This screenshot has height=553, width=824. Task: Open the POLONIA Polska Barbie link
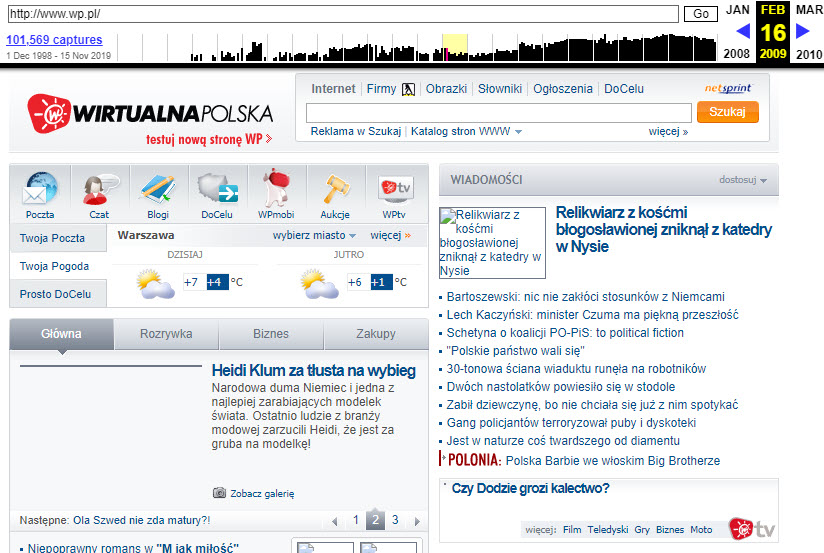[x=580, y=460]
